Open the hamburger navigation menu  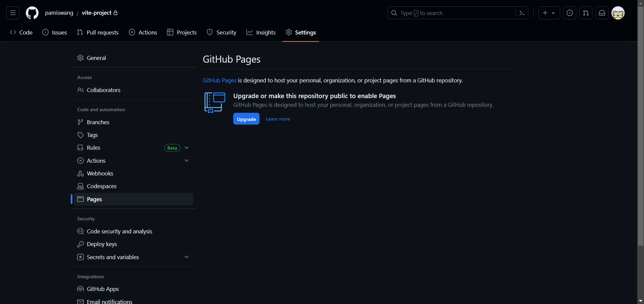(13, 13)
